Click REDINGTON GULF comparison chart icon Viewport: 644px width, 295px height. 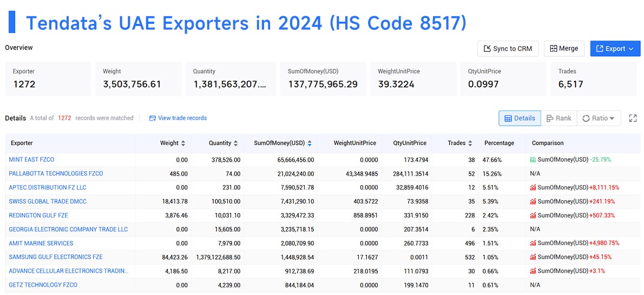point(533,215)
